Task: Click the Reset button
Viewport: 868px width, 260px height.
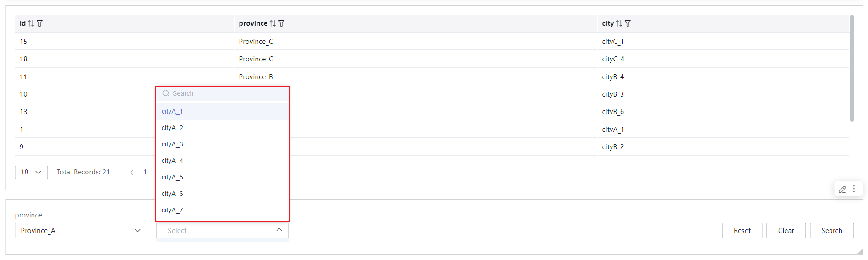Action: tap(742, 231)
